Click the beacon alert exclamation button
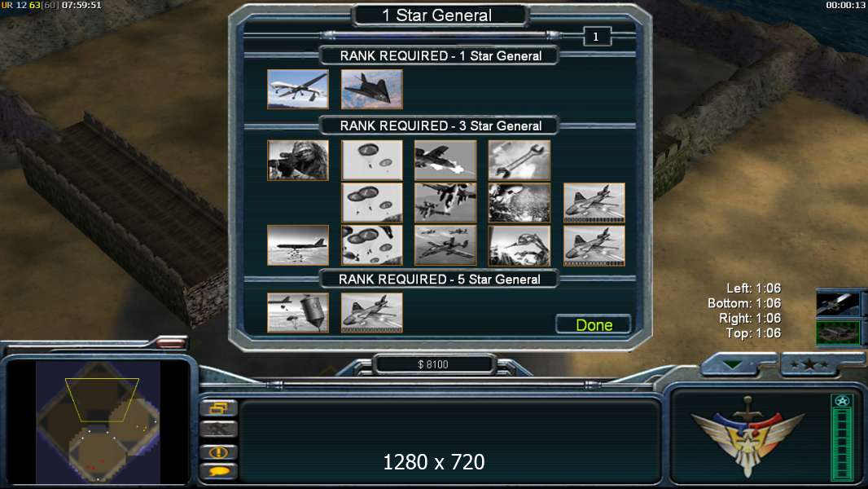The image size is (868, 489). pyautogui.click(x=219, y=452)
